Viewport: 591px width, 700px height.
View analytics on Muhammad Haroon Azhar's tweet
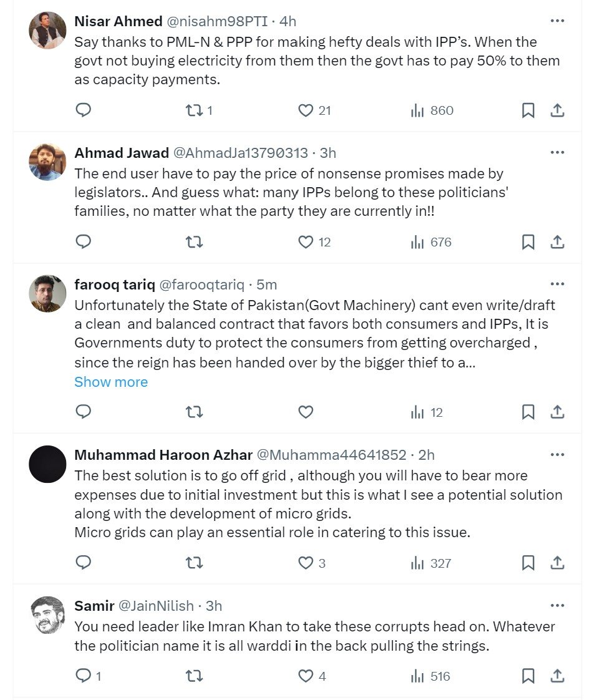417,563
